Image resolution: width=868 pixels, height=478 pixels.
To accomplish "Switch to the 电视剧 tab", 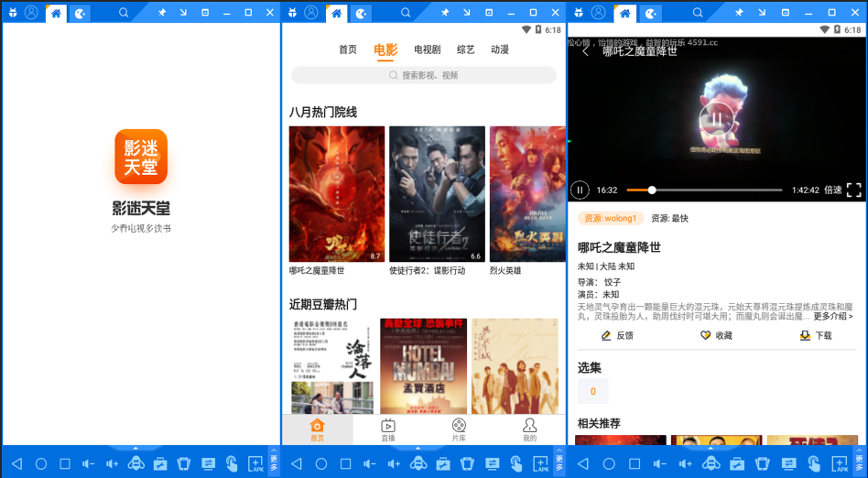I will tap(428, 49).
